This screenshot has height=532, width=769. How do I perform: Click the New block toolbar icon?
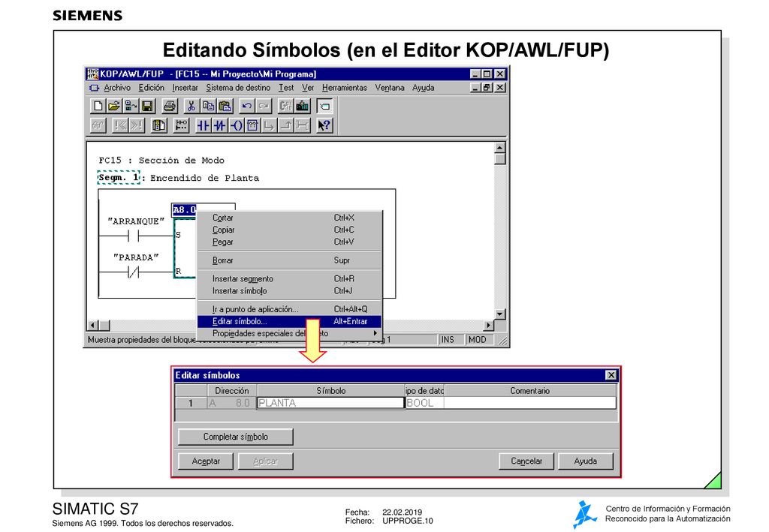tap(98, 106)
